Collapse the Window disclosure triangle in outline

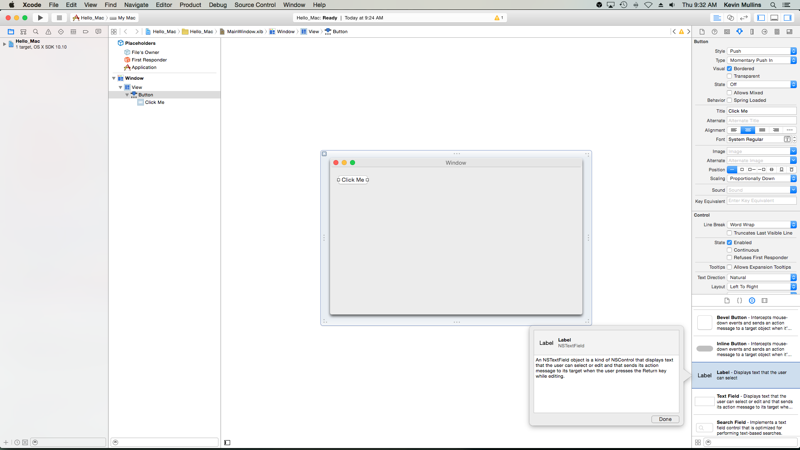114,78
